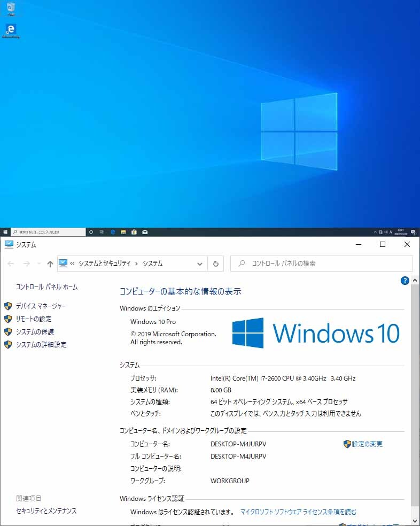The width and height of the screenshot is (420, 526).
Task: Click the shield icon beside リモートの設定
Action: pos(8,319)
